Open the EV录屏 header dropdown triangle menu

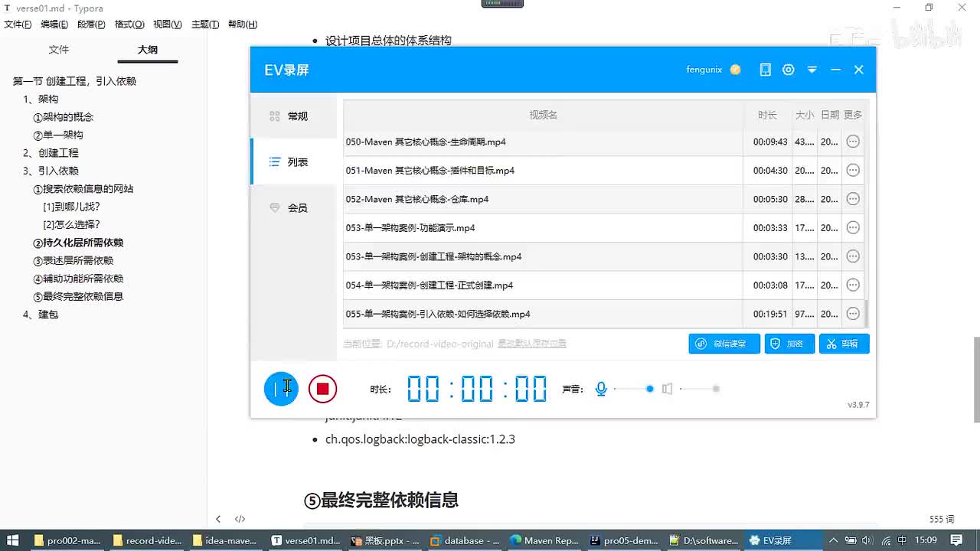coord(812,70)
